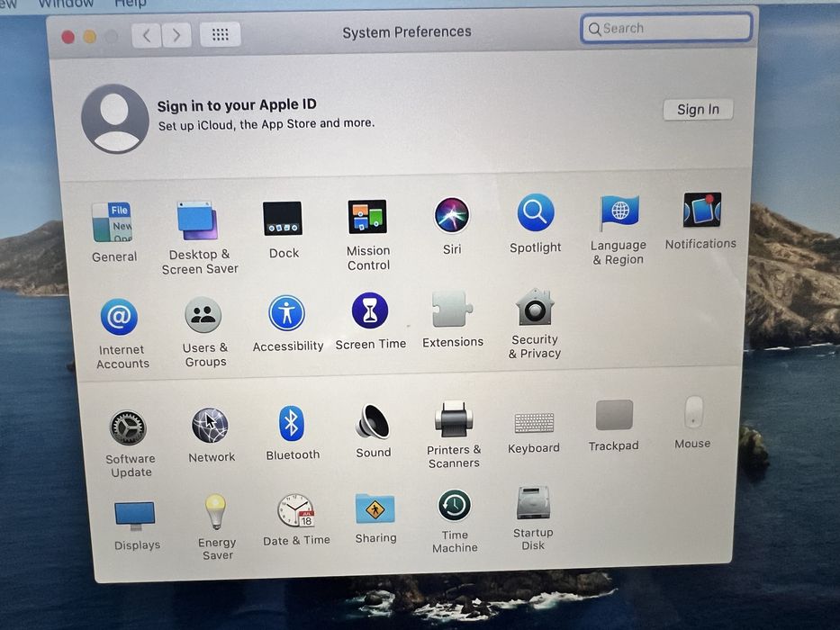Open Energy Saver settings
The width and height of the screenshot is (840, 630).
(216, 527)
